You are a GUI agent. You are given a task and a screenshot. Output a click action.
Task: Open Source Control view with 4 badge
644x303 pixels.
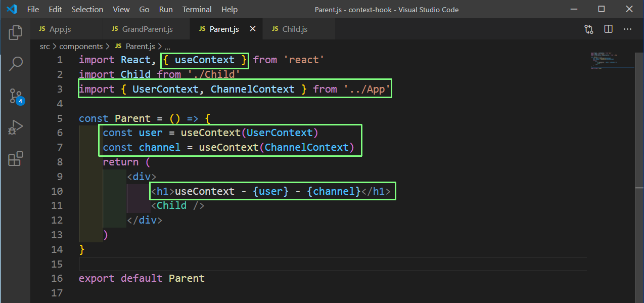[x=16, y=96]
